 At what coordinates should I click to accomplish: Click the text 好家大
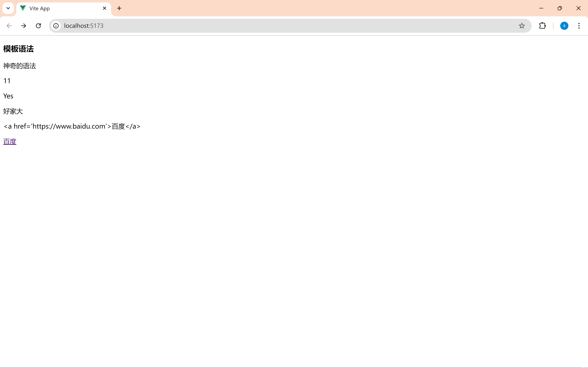(13, 111)
